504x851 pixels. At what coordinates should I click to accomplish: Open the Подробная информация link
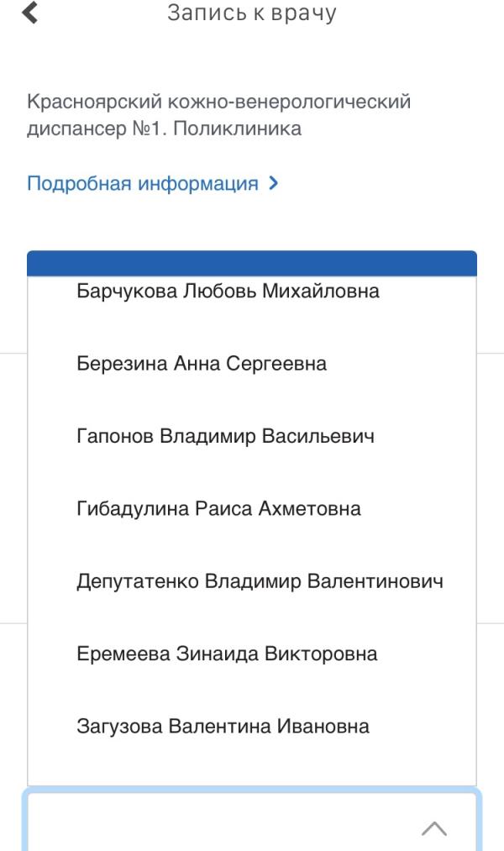coord(143,183)
